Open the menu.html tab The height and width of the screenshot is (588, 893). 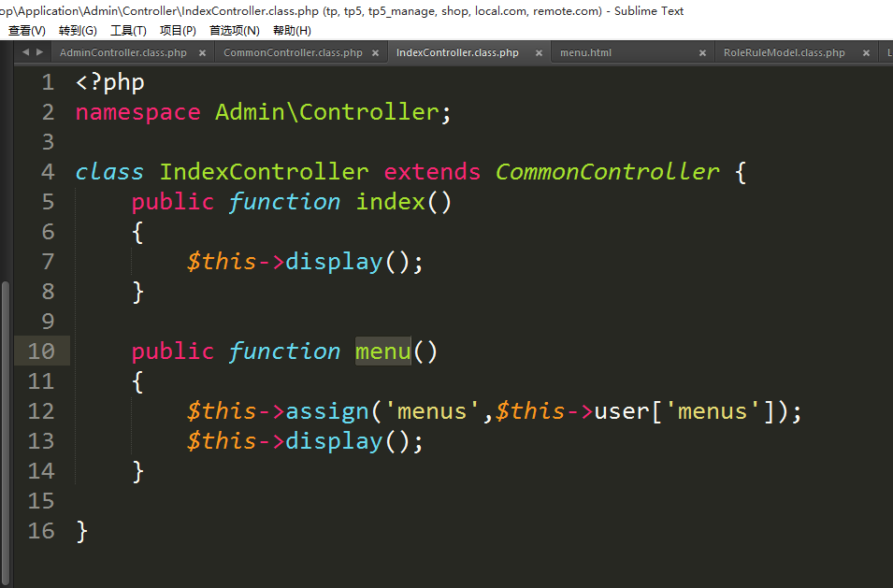[585, 53]
